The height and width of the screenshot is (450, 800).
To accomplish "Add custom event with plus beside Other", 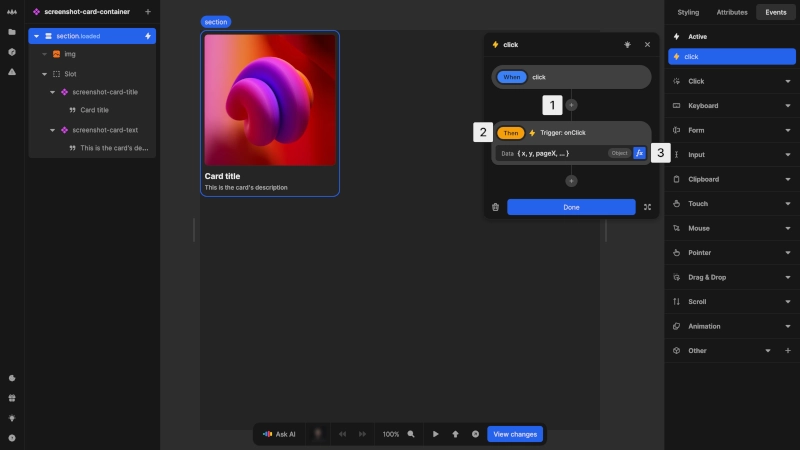I will [787, 351].
